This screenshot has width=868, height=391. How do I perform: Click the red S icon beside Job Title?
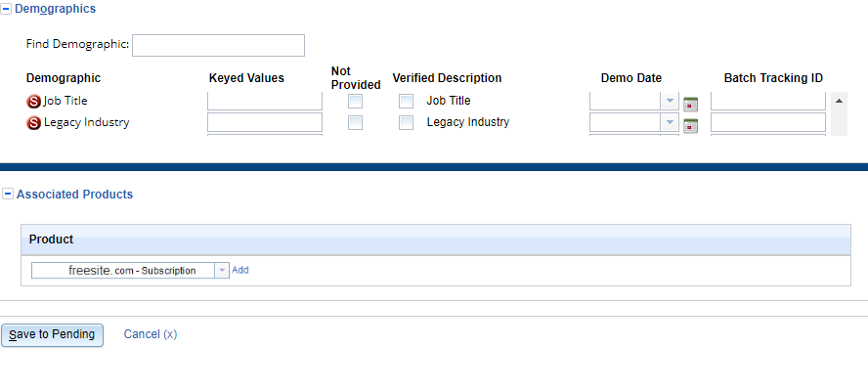click(x=34, y=101)
